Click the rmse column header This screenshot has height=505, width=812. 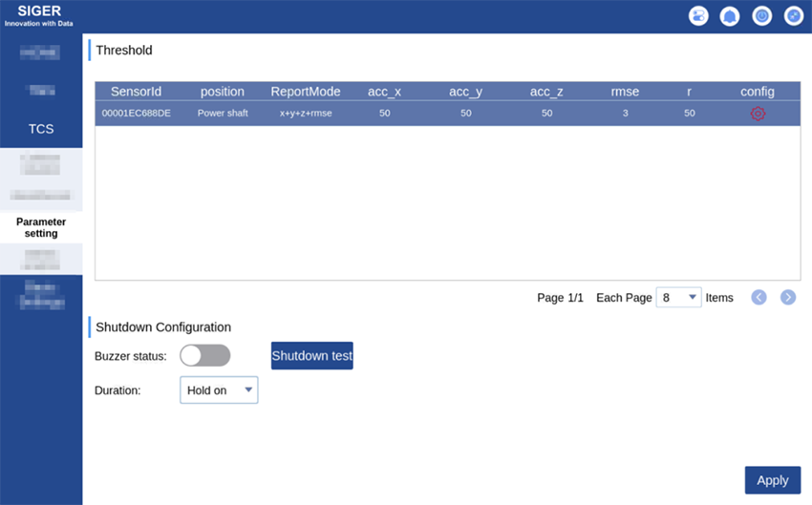[x=625, y=92]
